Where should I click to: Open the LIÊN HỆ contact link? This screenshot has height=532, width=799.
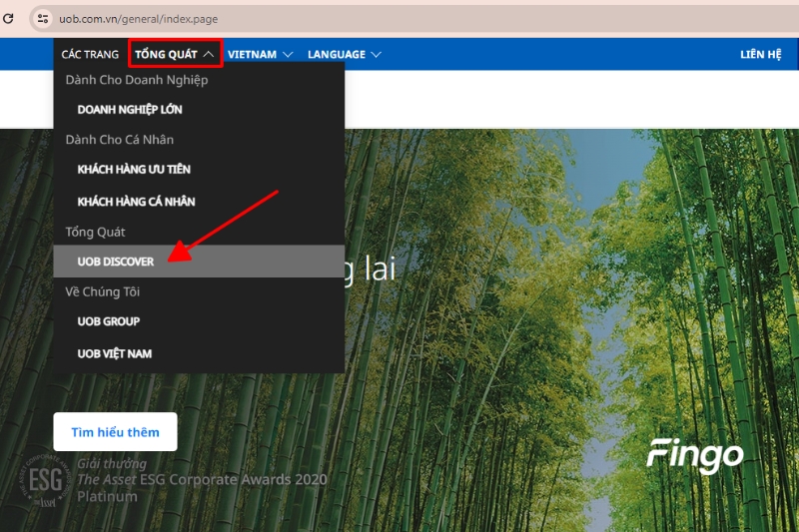click(760, 55)
